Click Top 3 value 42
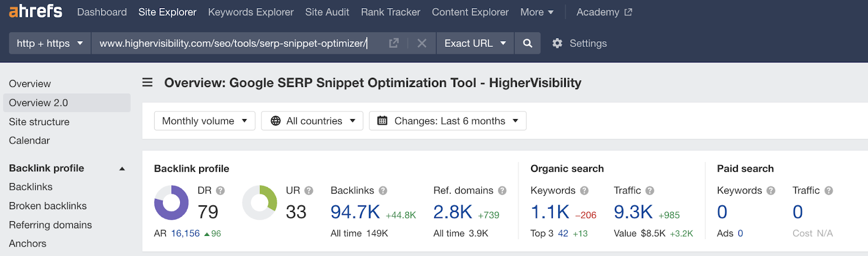Image resolution: width=868 pixels, height=256 pixels. [x=563, y=233]
